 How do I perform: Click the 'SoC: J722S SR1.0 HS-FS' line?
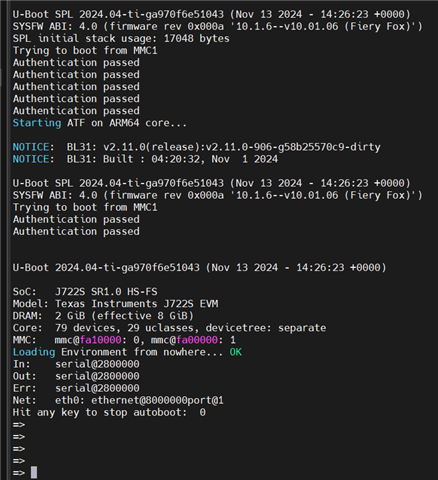[x=85, y=292]
